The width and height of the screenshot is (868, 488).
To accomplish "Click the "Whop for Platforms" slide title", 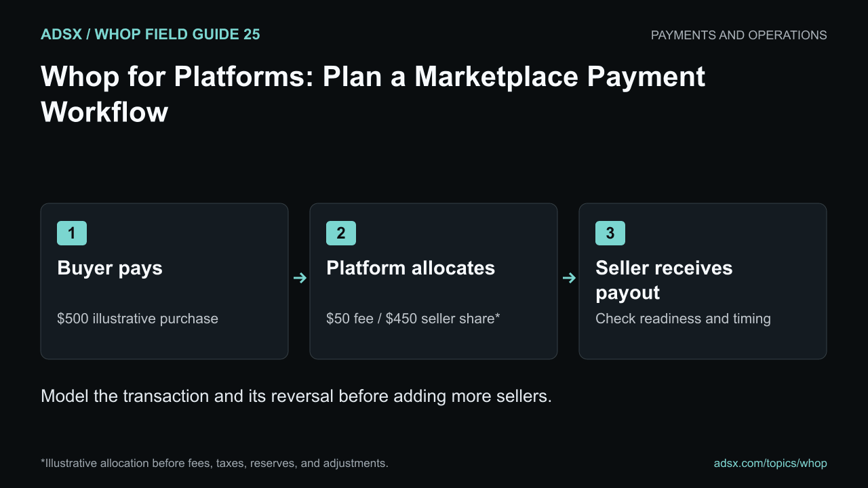I will pyautogui.click(x=373, y=94).
